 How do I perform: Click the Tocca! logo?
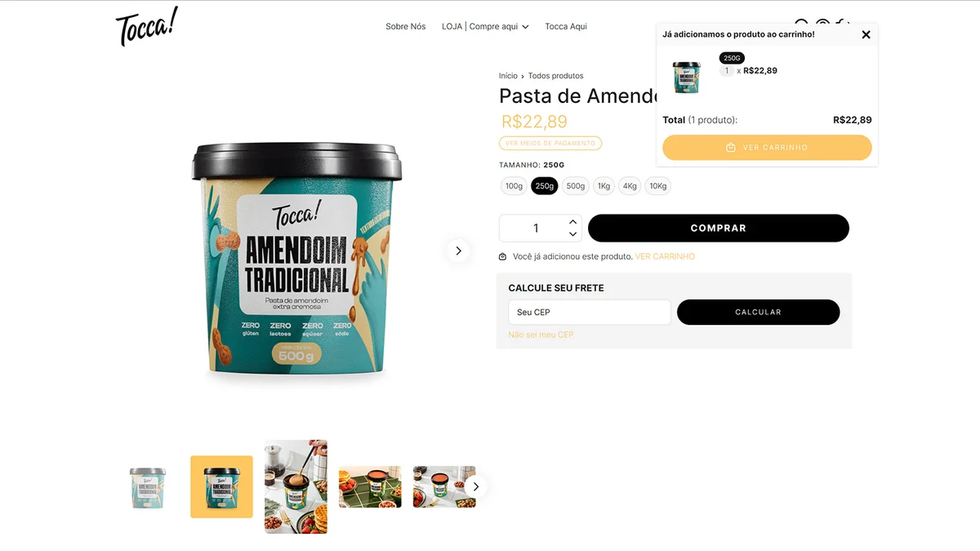click(x=146, y=26)
